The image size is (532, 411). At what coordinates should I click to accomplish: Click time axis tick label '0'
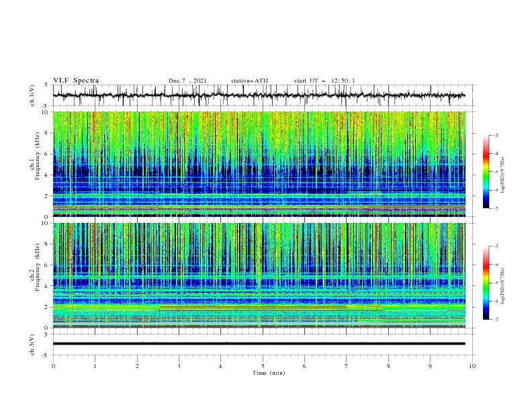tap(53, 366)
